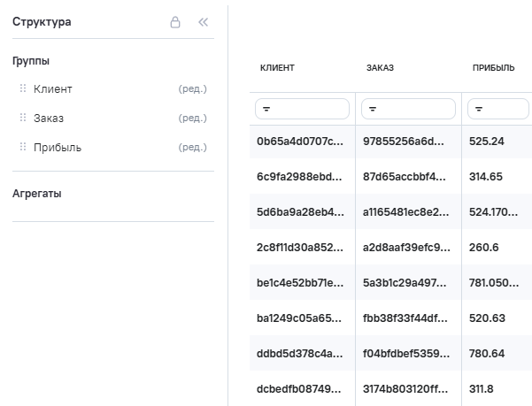This screenshot has width=532, height=406.
Task: Open filter icon in Заказ column
Action: point(373,110)
